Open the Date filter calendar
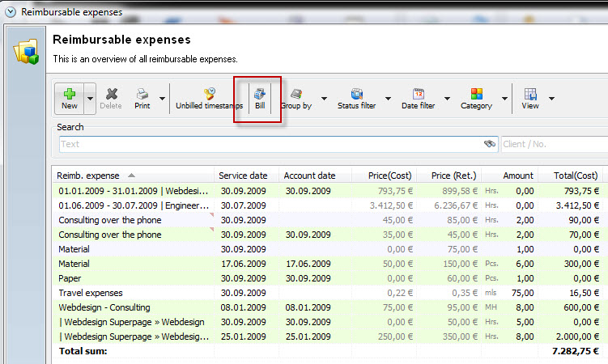Viewport: 608px width, 364px height. tap(418, 99)
